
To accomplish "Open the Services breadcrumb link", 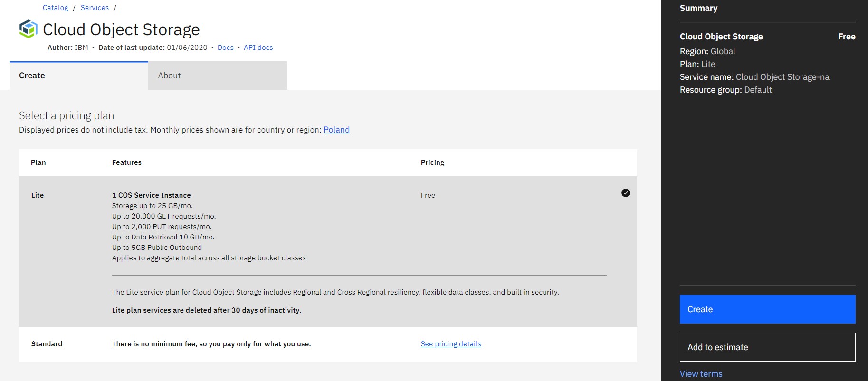I will (x=95, y=8).
